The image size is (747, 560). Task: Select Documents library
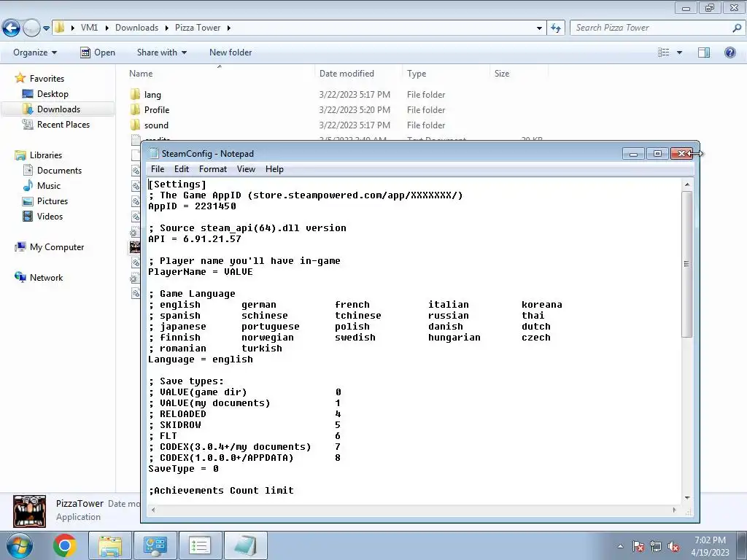59,171
